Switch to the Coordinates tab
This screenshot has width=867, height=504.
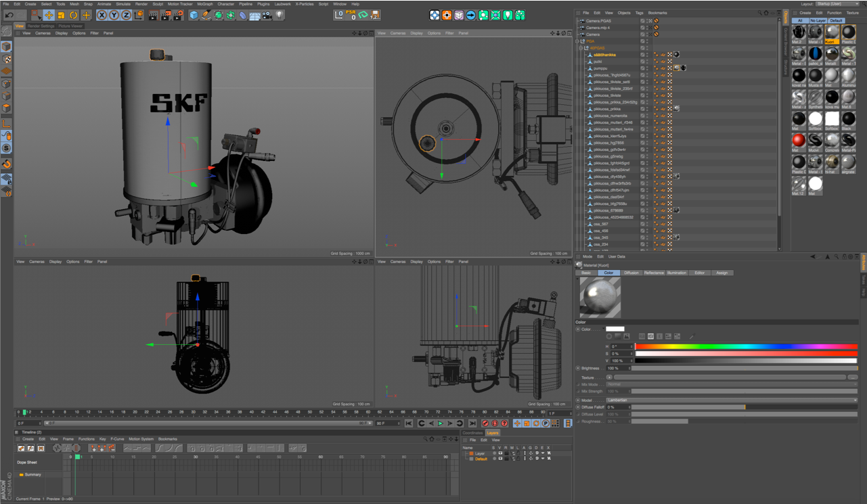(x=472, y=433)
